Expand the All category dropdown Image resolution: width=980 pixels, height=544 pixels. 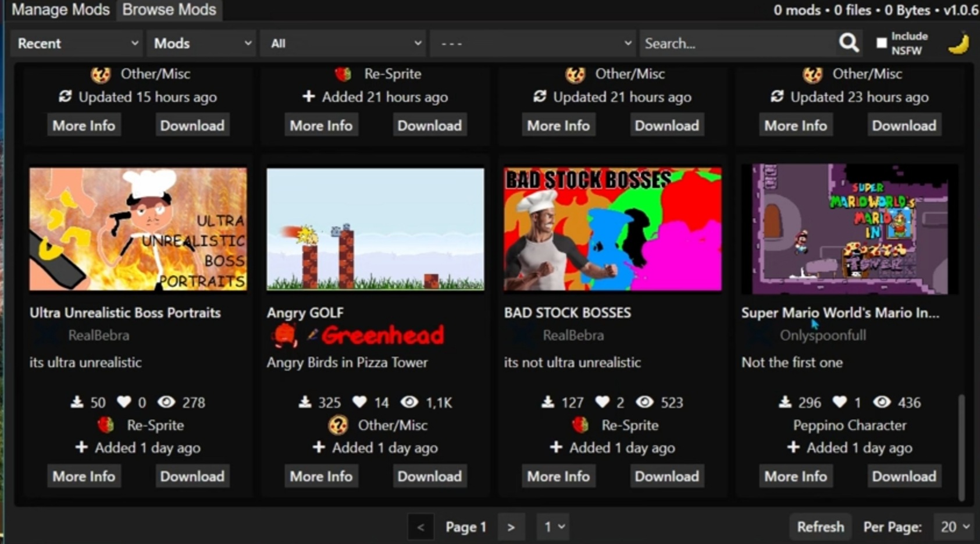tap(343, 43)
